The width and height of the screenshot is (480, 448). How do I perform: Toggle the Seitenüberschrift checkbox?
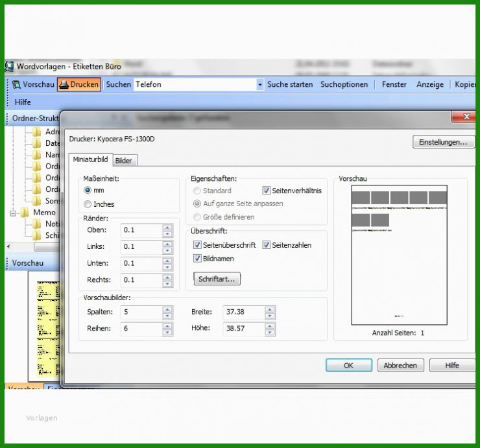tap(197, 245)
